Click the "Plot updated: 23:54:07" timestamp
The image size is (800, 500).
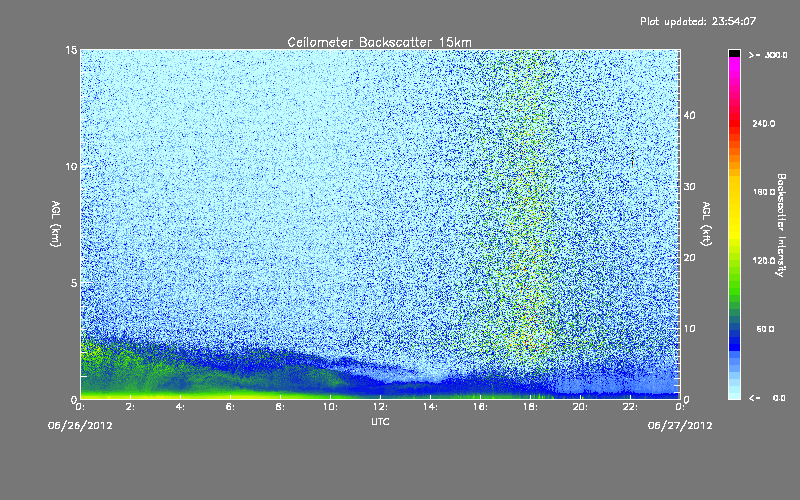(698, 21)
